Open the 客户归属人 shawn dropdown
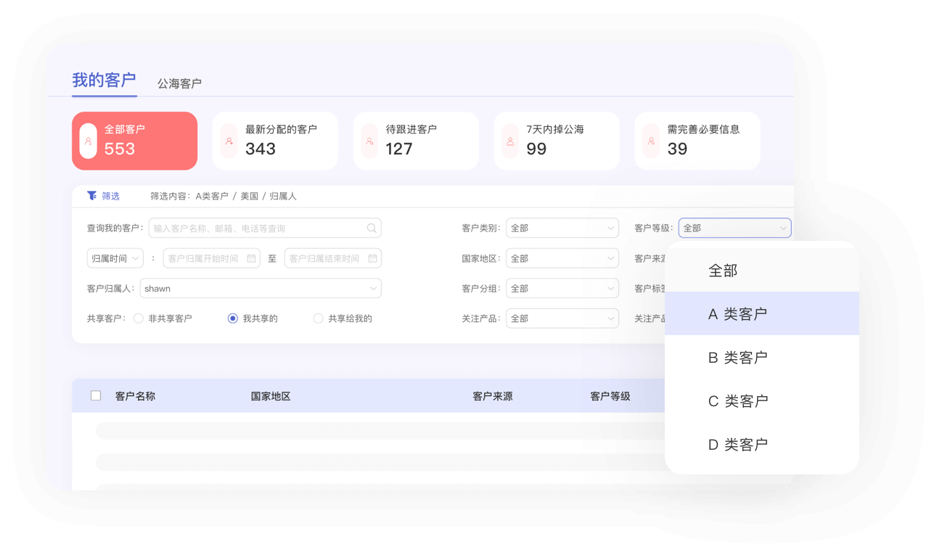942x560 pixels. (x=261, y=289)
